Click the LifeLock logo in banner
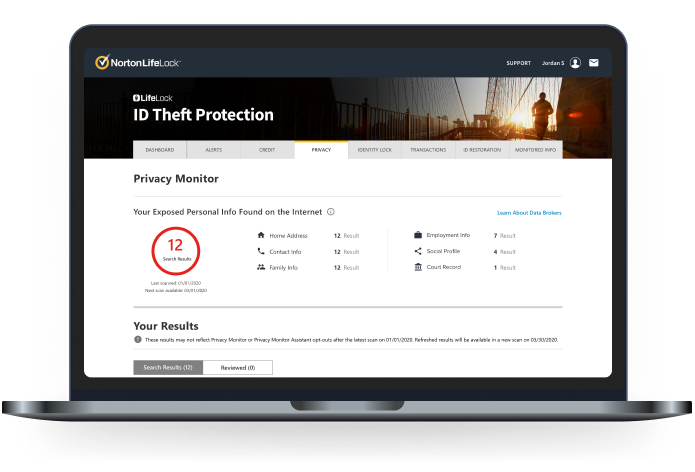Image resolution: width=695 pixels, height=472 pixels. (x=152, y=98)
